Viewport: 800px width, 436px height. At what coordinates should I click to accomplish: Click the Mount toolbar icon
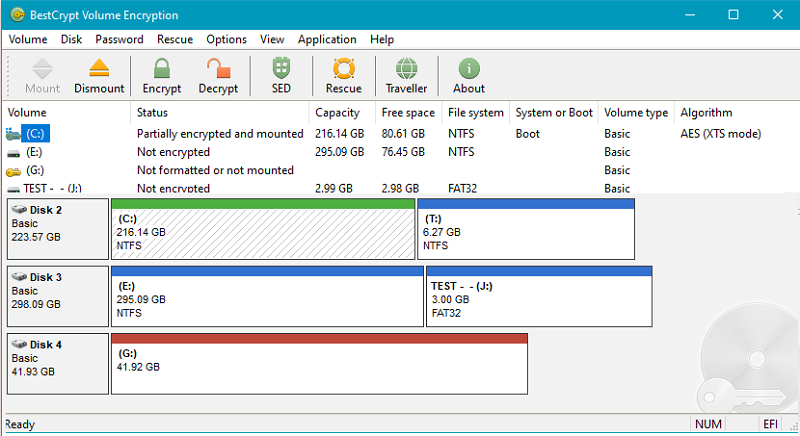tap(42, 70)
